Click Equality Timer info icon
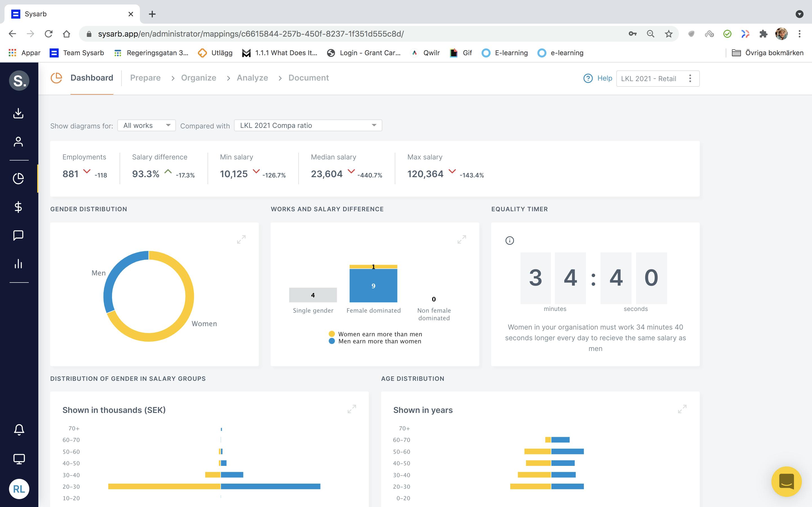The height and width of the screenshot is (507, 812). [509, 241]
